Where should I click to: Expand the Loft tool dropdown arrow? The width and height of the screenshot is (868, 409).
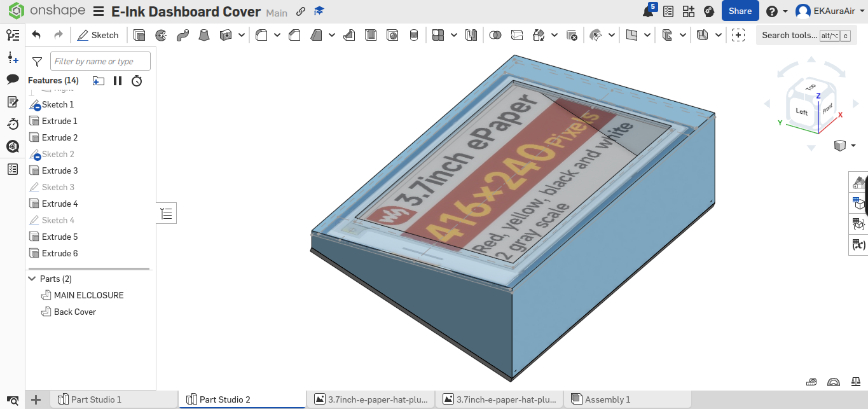tap(242, 35)
